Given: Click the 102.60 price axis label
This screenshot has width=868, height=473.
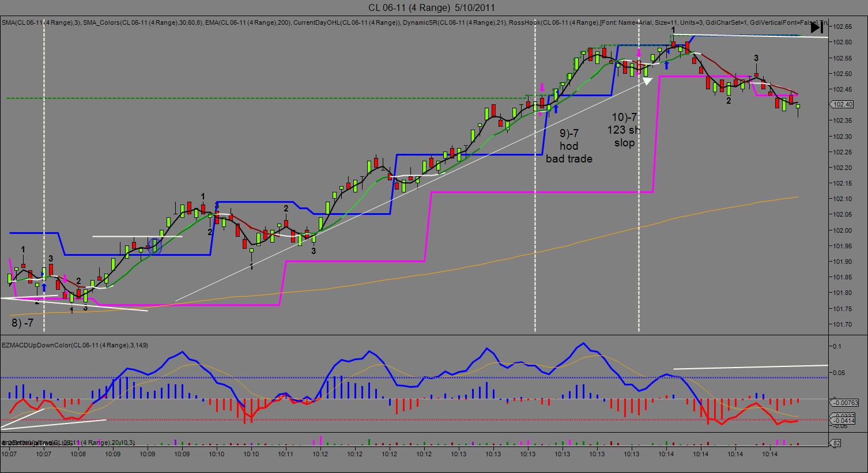Looking at the screenshot, I should coord(843,42).
